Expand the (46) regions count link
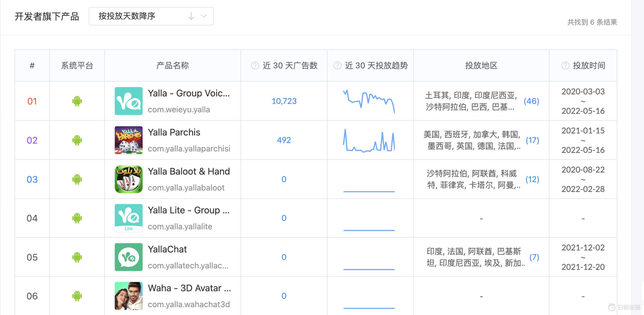This screenshot has height=315, width=644. click(531, 101)
